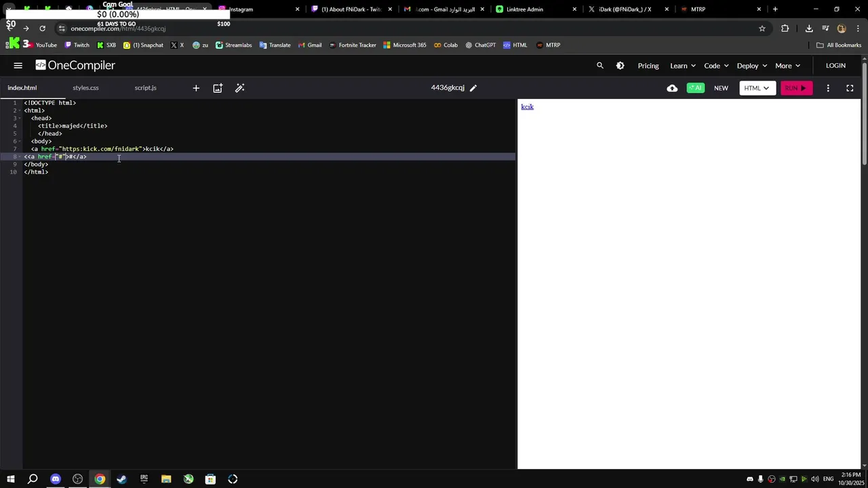868x488 pixels.
Task: Switch to the script.js tab
Action: [145, 87]
